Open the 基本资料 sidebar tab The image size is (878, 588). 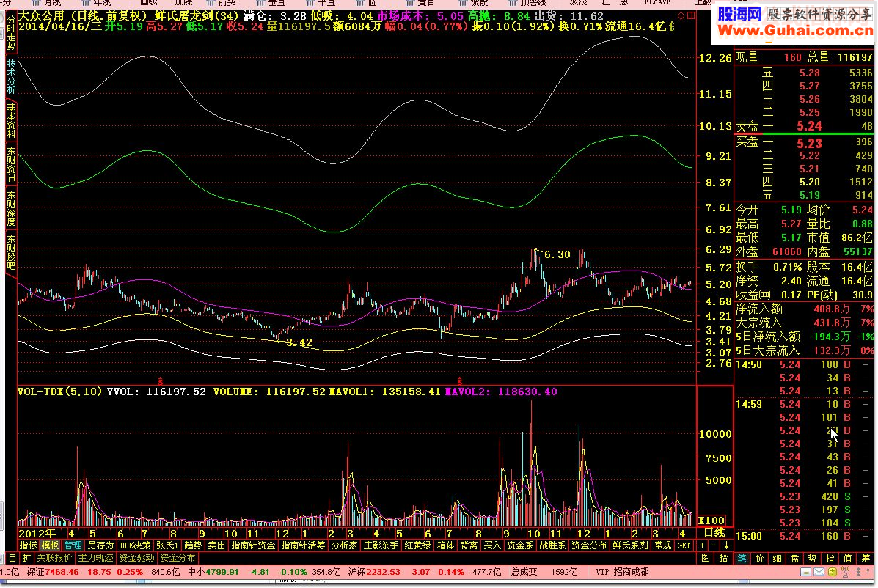(11, 121)
